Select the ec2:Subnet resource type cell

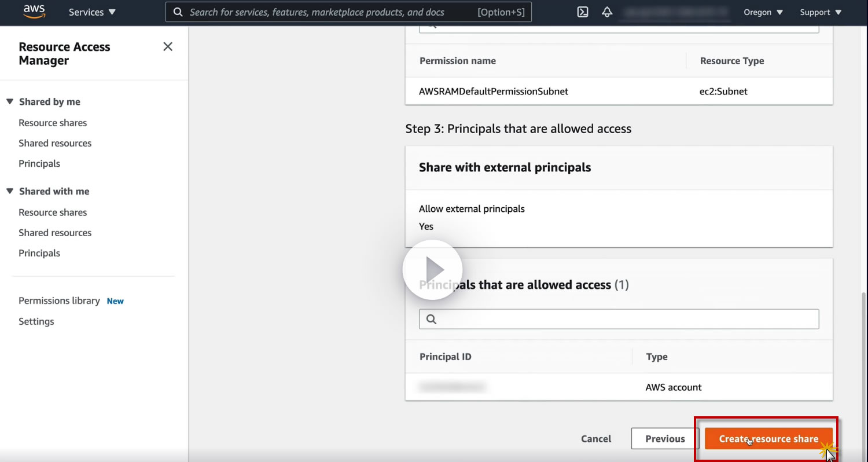(x=723, y=91)
